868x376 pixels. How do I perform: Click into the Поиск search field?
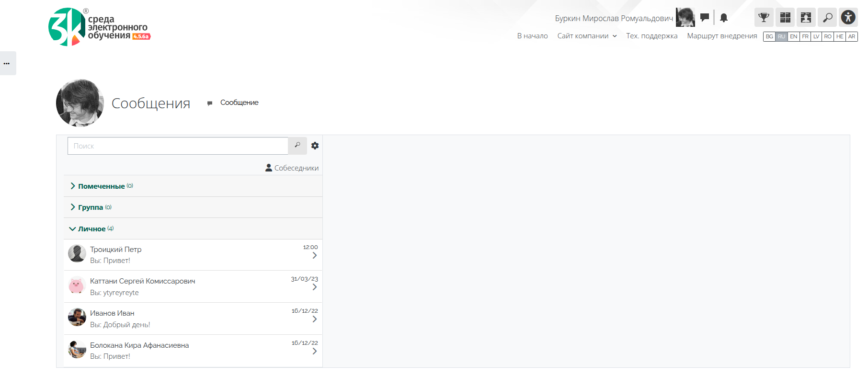(x=177, y=146)
